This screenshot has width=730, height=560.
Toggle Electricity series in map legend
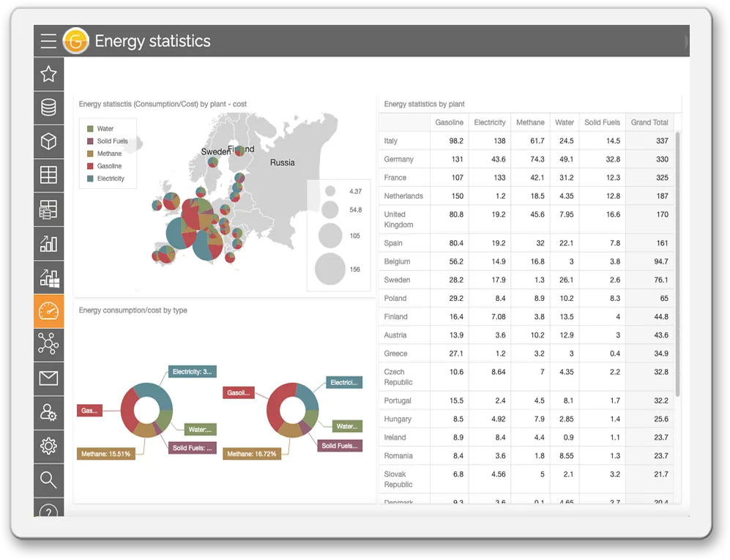(110, 179)
